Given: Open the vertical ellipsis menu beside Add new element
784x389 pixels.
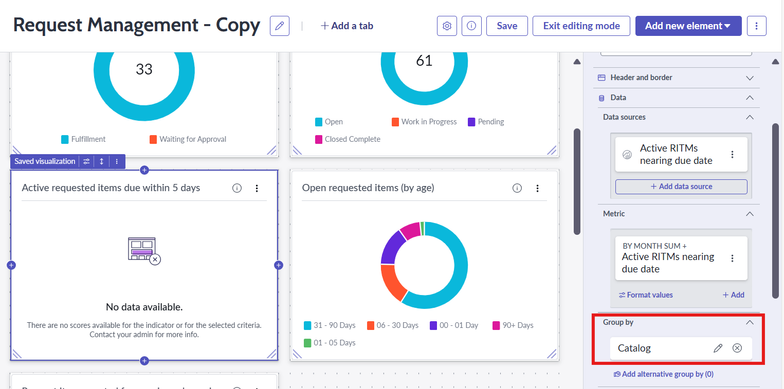Looking at the screenshot, I should [x=756, y=26].
